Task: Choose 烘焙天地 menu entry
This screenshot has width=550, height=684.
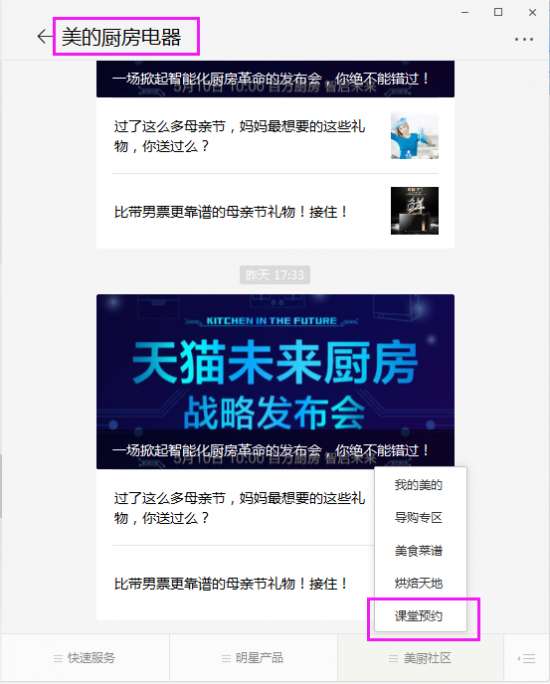Action: (419, 583)
